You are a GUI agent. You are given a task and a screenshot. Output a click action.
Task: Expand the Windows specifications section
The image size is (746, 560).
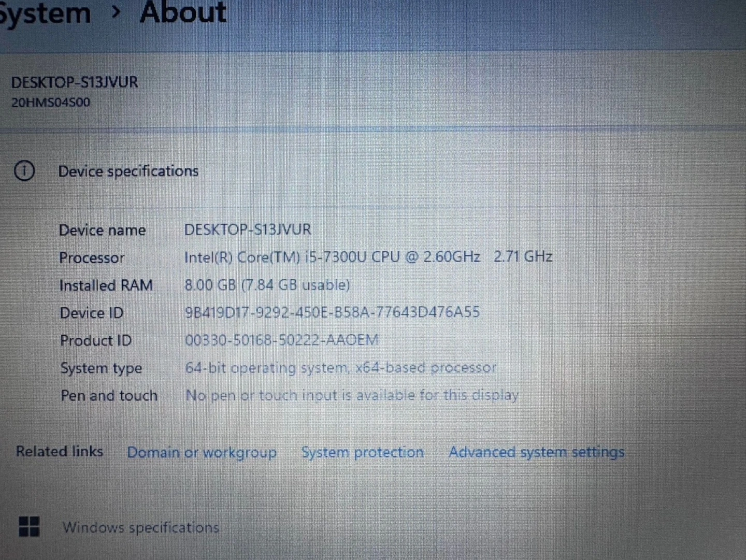140,527
